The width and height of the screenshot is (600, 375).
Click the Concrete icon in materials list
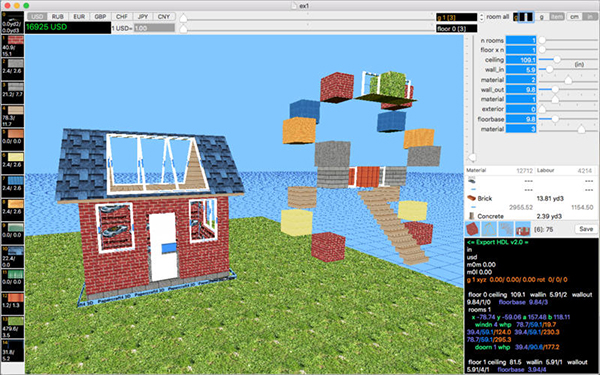click(x=471, y=216)
